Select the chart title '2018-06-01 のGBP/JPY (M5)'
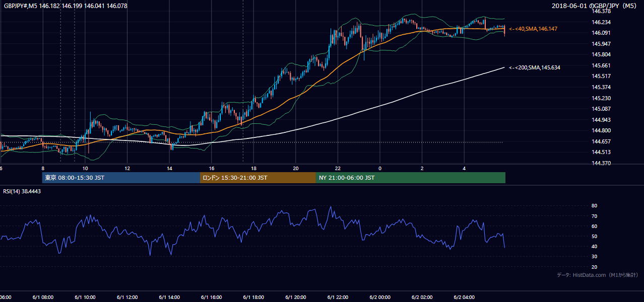The image size is (644, 302). [x=595, y=6]
